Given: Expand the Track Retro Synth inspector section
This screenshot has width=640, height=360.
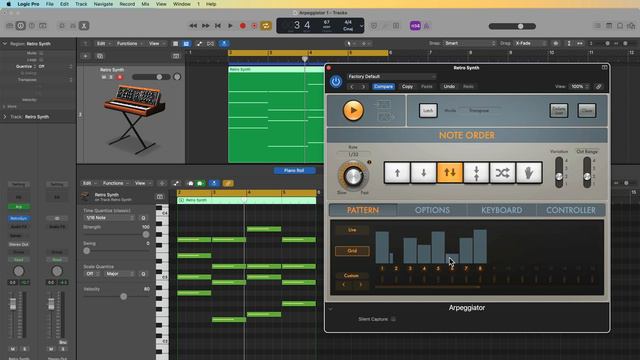Looking at the screenshot, I should (5, 117).
